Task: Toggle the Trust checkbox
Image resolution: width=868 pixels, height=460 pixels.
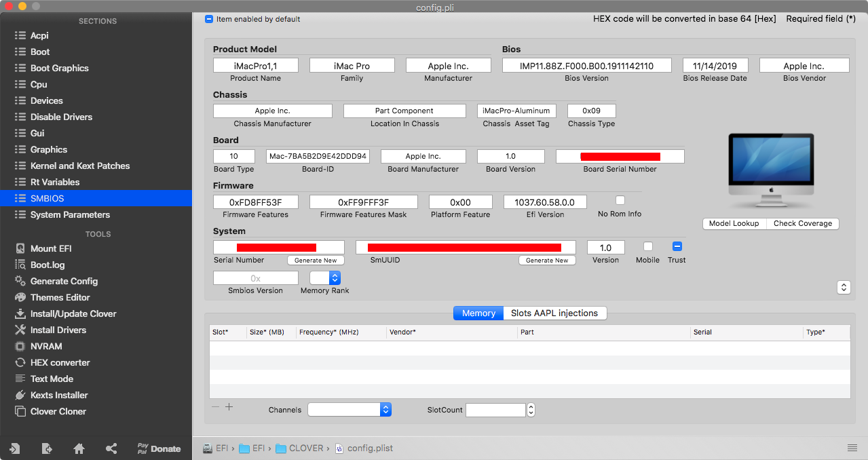Action: (677, 247)
